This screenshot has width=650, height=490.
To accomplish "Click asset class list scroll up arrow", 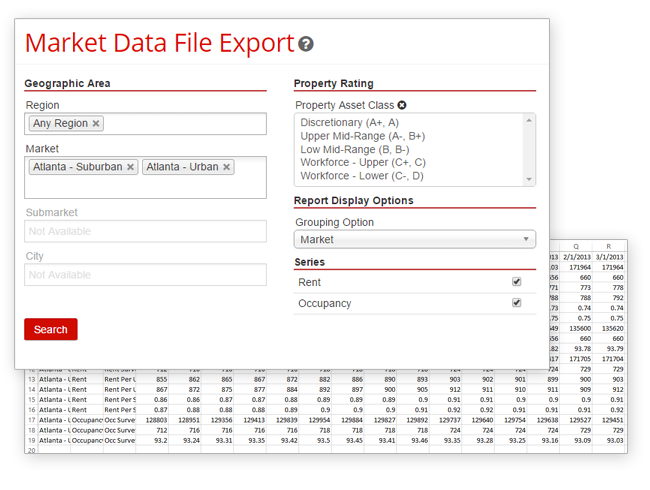I will coord(529,120).
